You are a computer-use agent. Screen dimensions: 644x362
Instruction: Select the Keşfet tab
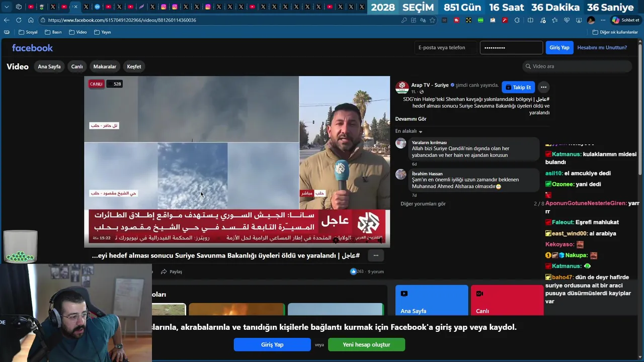coord(134,66)
